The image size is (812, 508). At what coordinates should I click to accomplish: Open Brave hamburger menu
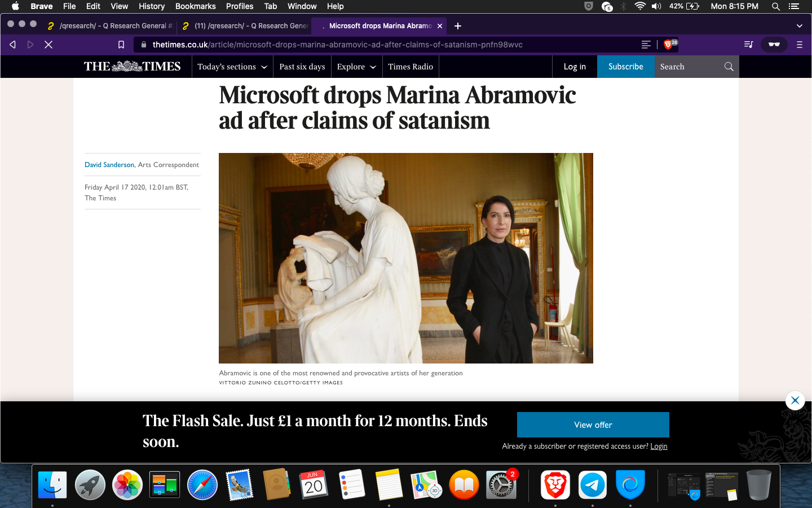[799, 45]
